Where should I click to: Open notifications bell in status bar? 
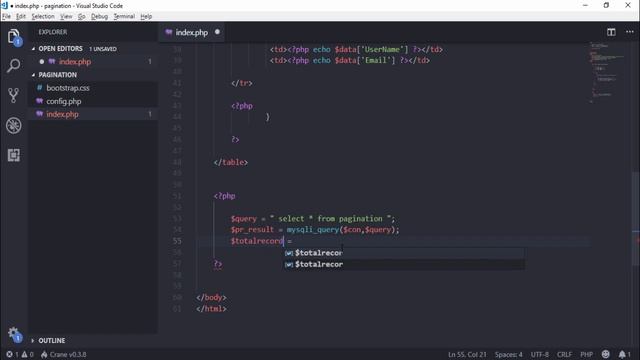point(624,354)
